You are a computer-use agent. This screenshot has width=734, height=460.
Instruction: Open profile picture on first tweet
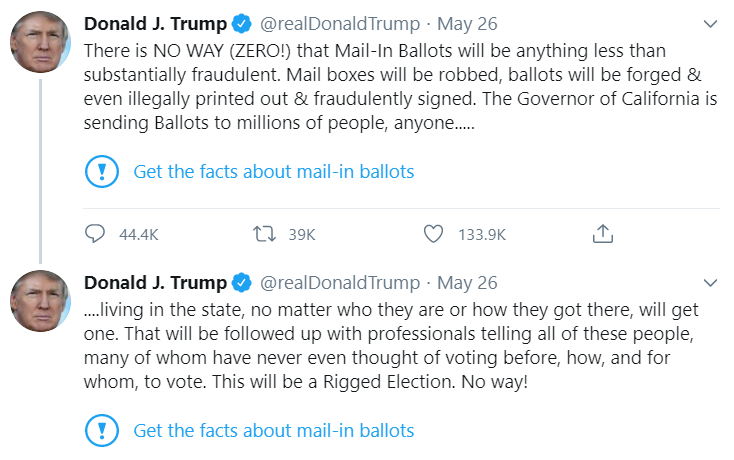coord(40,42)
